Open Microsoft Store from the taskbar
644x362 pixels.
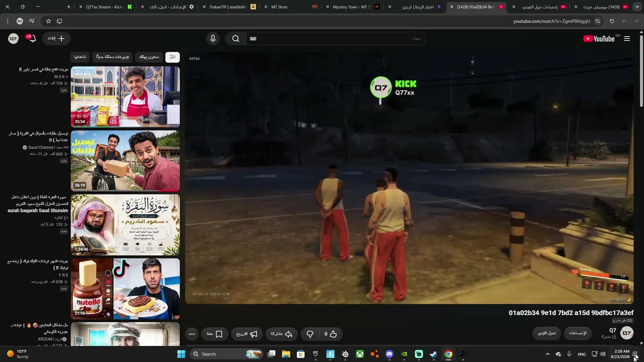pyautogui.click(x=301, y=354)
